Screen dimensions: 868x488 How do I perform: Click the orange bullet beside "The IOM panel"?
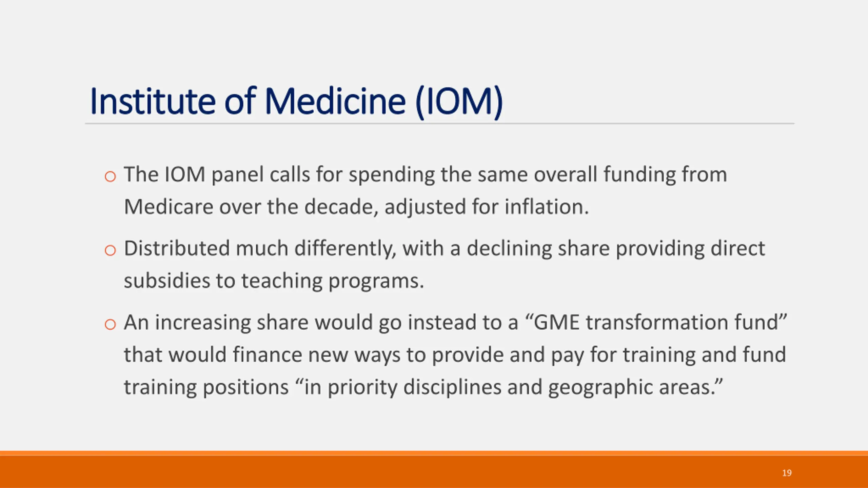(110, 177)
